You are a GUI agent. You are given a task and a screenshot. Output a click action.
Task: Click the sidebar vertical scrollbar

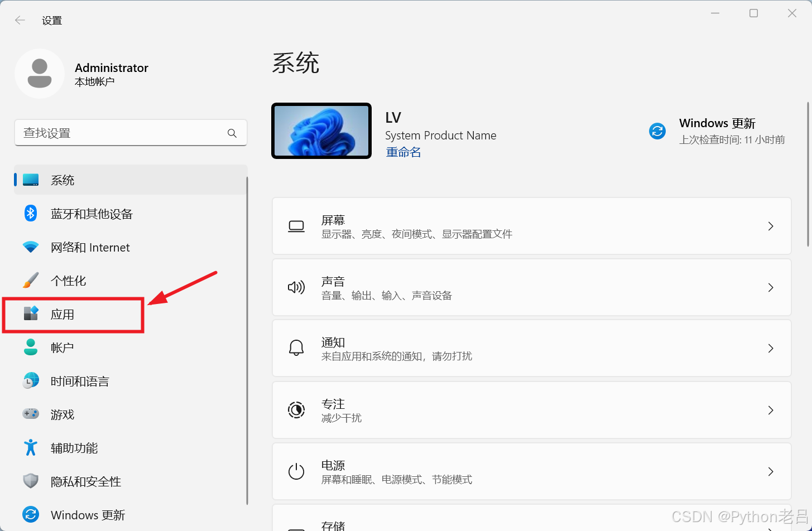(x=247, y=340)
